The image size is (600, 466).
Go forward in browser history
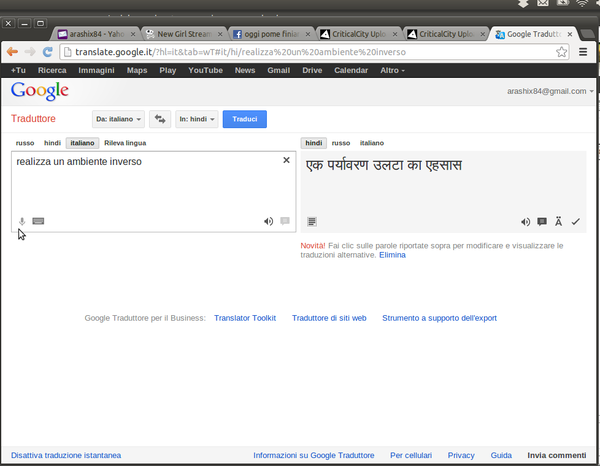pos(30,52)
